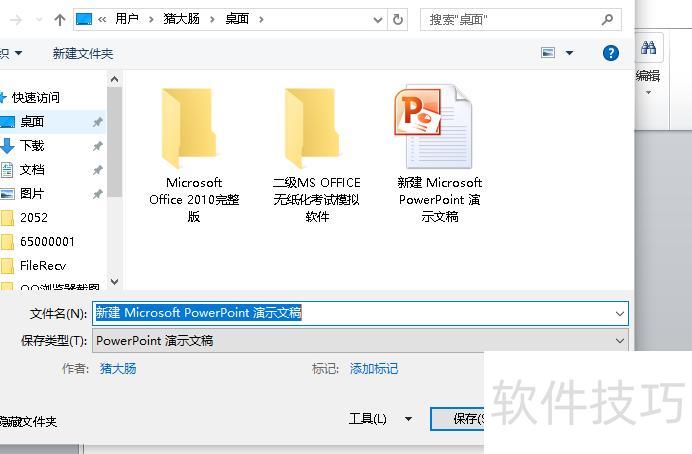The image size is (692, 454).
Task: Click 隐藏文件夹 to hide folders
Action: pos(28,422)
